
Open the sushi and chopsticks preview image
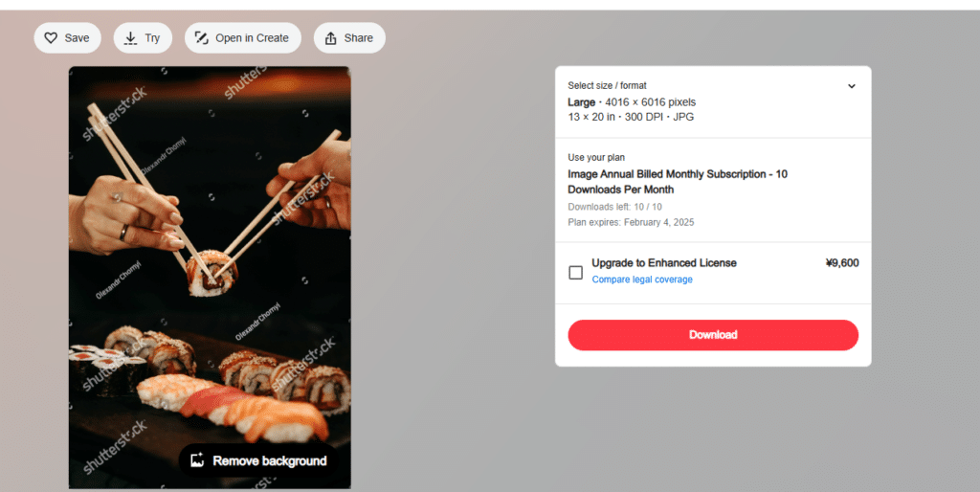point(210,277)
